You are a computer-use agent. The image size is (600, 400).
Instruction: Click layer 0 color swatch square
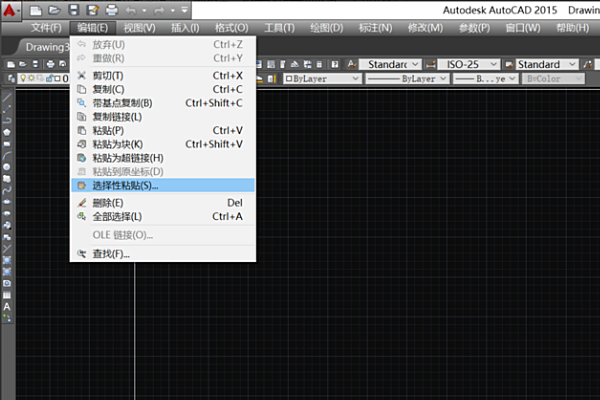click(x=57, y=78)
